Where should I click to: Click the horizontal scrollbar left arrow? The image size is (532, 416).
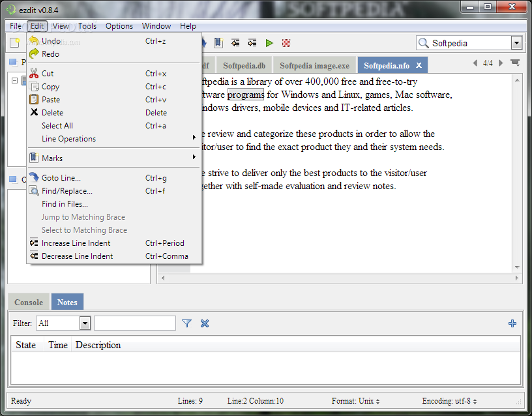(163, 278)
